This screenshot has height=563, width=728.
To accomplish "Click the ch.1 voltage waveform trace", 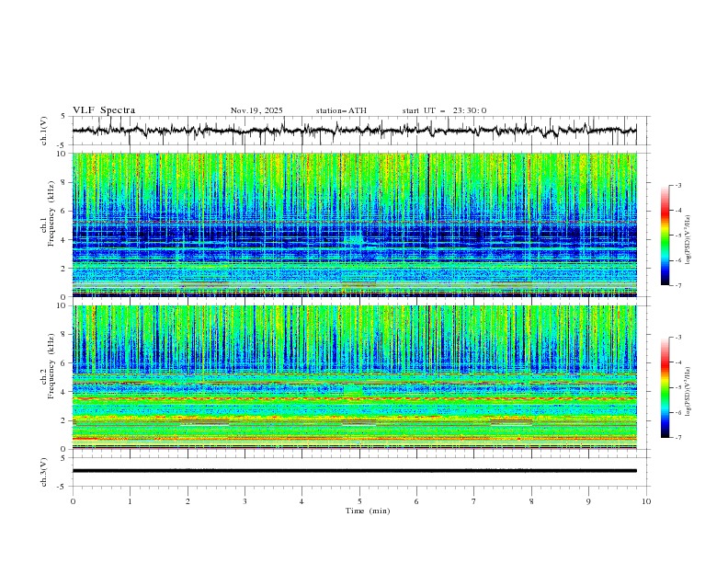I will [x=354, y=131].
